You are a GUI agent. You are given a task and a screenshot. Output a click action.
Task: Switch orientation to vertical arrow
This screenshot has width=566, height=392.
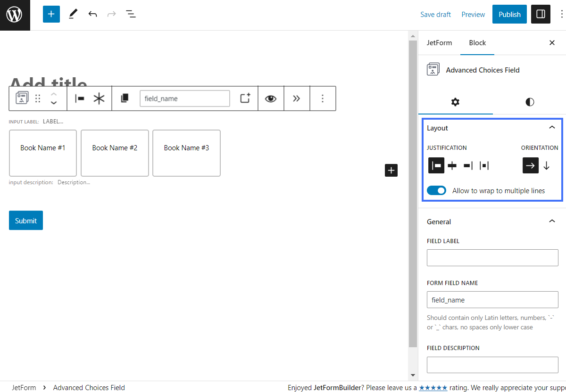(x=547, y=165)
